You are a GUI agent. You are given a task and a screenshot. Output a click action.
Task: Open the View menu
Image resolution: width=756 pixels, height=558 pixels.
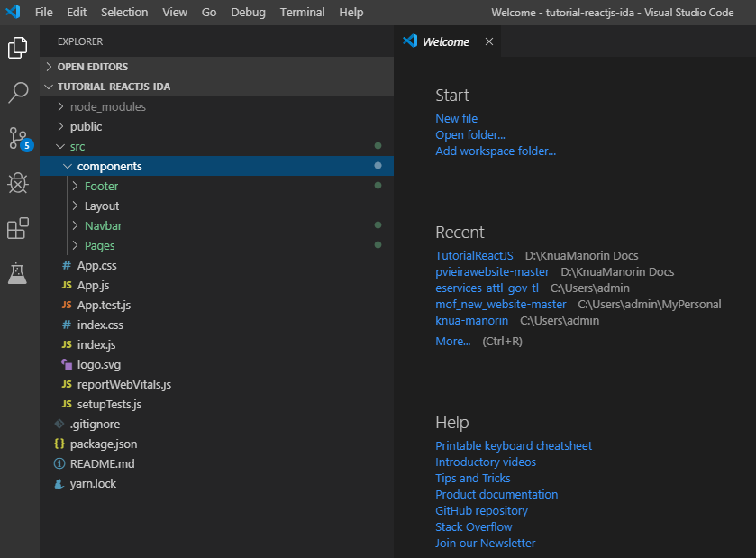tap(175, 12)
